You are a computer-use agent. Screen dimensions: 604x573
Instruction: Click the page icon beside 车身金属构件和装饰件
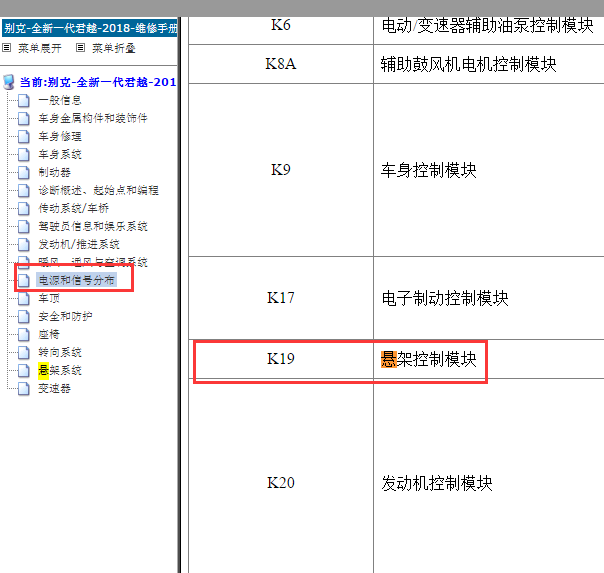pos(24,118)
